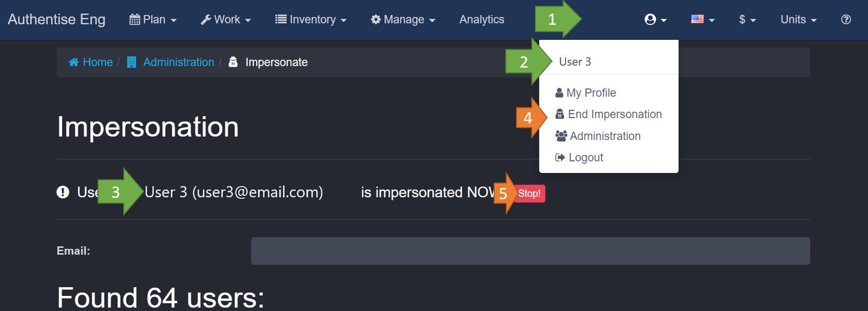Click the Administration building icon in breadcrumb
Screen dimensions: 868x311
(x=132, y=62)
